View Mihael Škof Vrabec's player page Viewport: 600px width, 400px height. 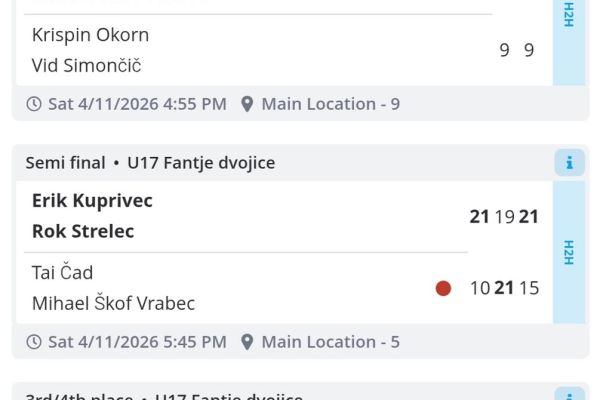coord(113,303)
